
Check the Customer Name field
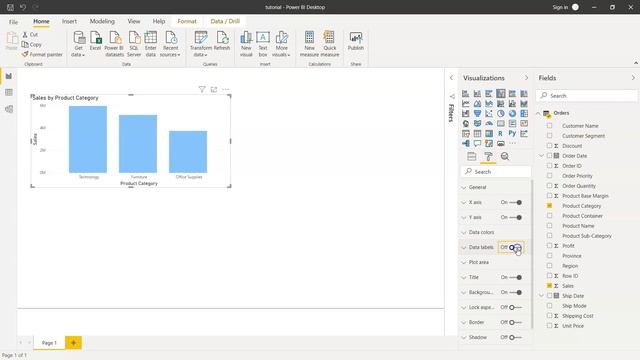pos(549,126)
